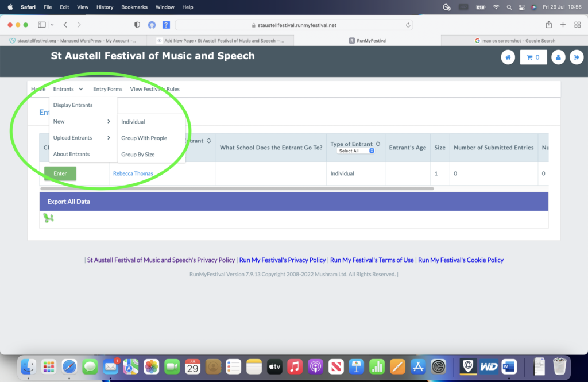The height and width of the screenshot is (382, 588).
Task: Switch to staustellfestival.org Managed WordPress tab
Action: pyautogui.click(x=73, y=41)
